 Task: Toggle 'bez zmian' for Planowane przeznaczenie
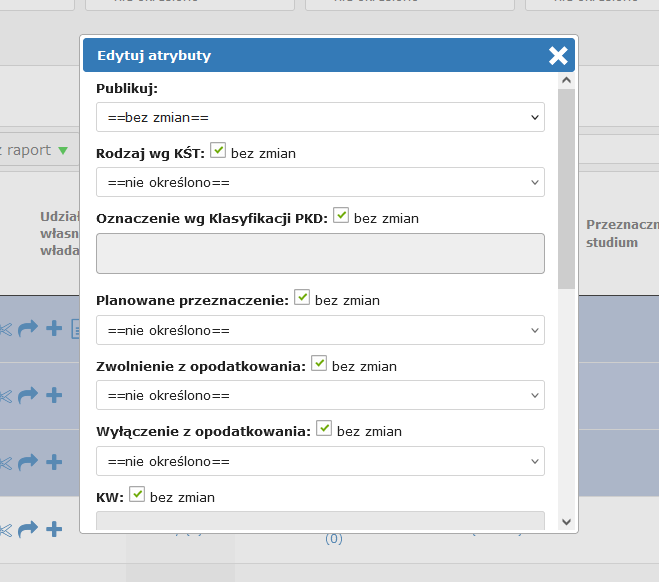302,298
